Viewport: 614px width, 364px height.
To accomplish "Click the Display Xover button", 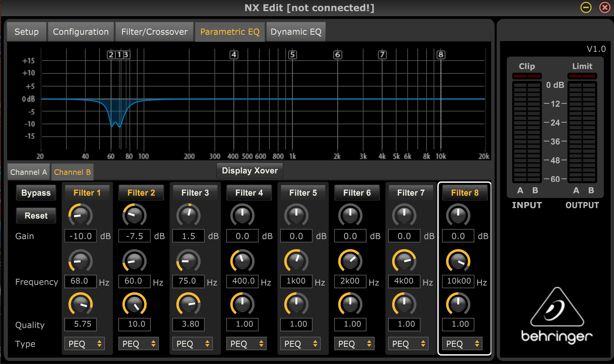I will click(250, 171).
